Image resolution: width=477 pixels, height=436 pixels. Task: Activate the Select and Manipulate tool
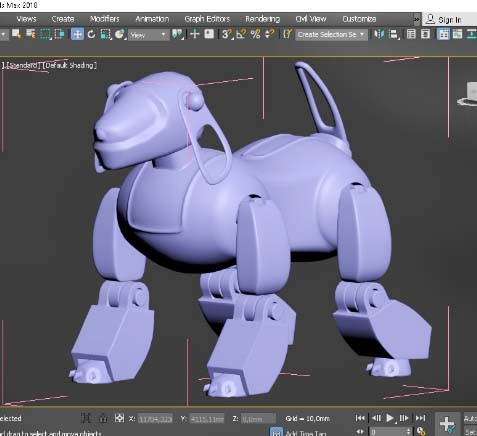click(195, 34)
